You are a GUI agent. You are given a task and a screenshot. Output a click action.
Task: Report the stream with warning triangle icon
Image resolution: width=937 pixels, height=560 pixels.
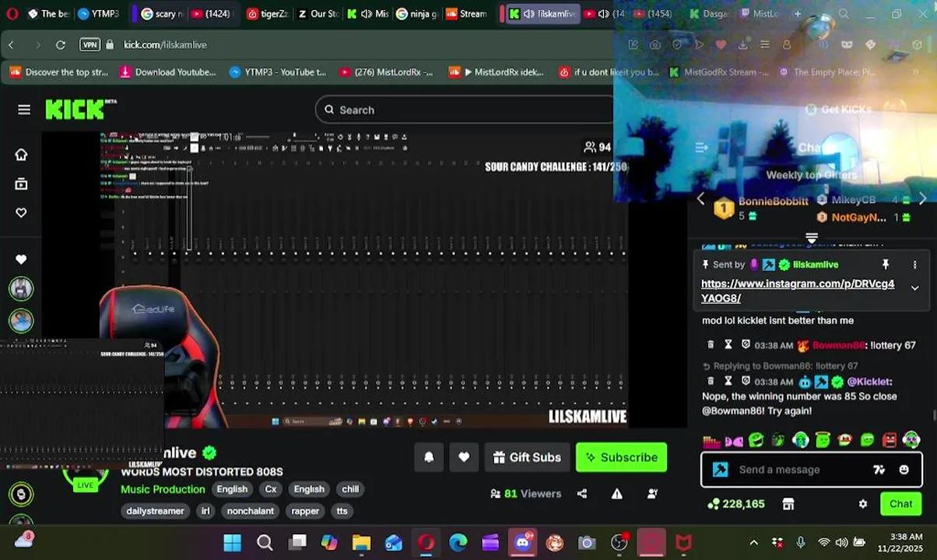click(617, 494)
